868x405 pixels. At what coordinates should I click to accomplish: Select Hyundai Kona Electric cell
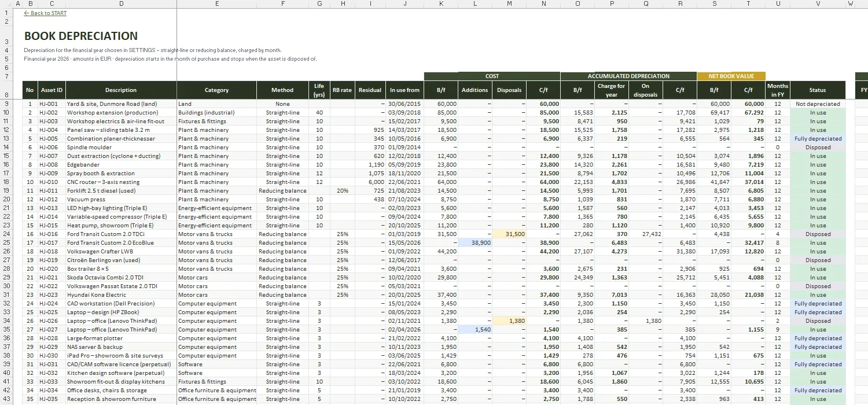coord(121,295)
